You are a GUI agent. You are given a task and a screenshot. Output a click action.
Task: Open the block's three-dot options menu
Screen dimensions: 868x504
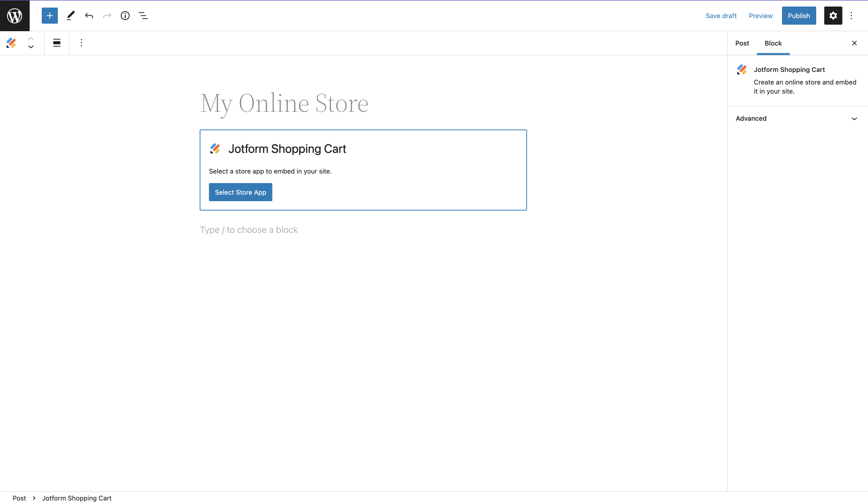(81, 43)
